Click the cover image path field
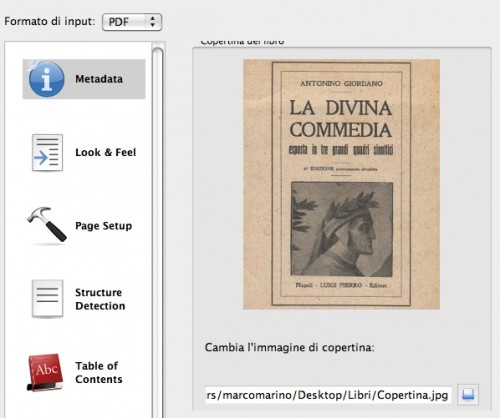The width and height of the screenshot is (500, 418). (x=328, y=395)
